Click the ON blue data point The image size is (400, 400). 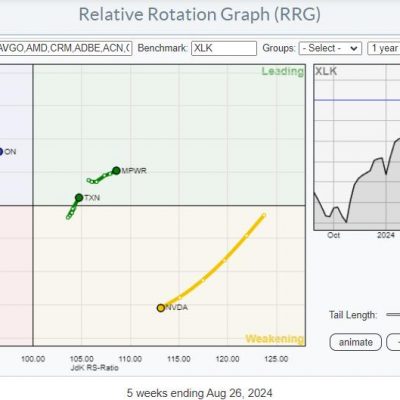click(1, 152)
